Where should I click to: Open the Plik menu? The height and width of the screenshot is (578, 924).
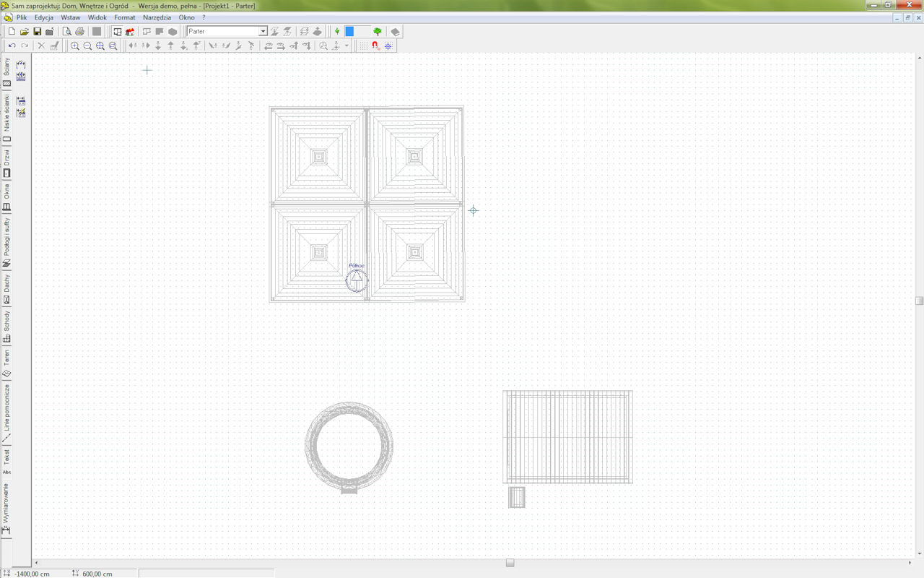coord(22,17)
